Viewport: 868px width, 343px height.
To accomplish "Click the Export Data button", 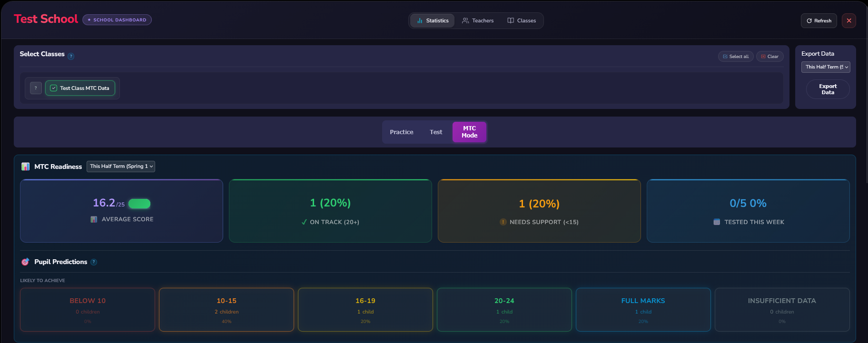I will [828, 89].
